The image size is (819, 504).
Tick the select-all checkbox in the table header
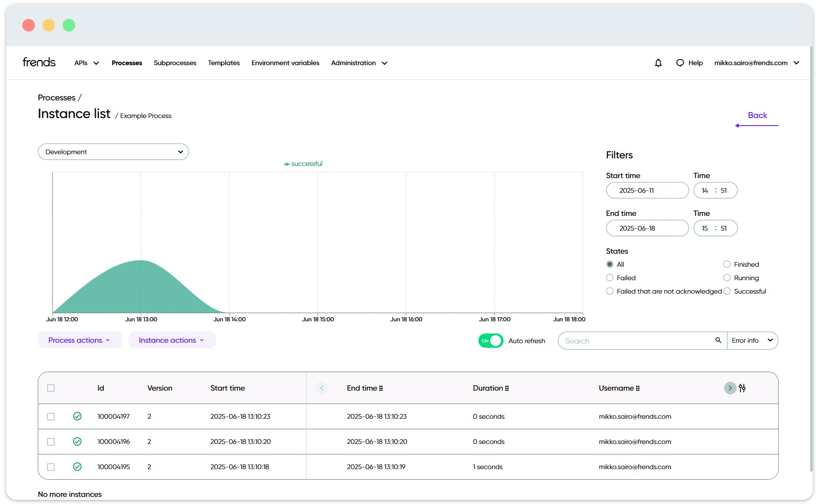coord(51,388)
